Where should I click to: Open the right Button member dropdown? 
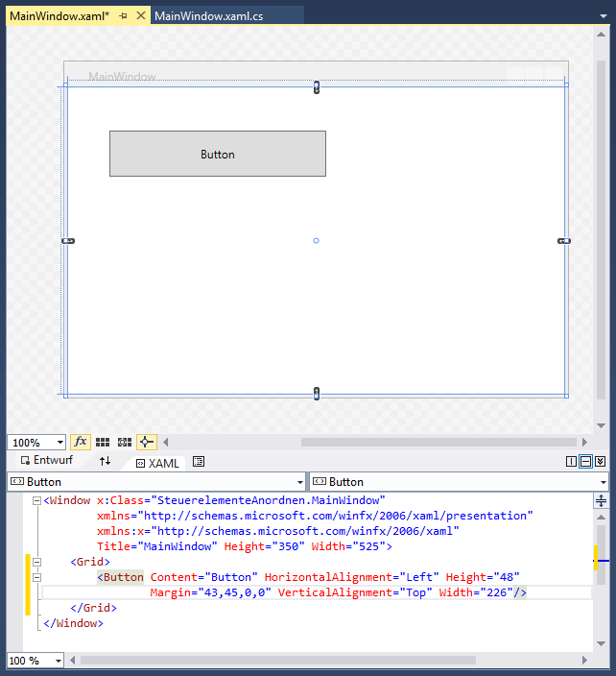[603, 482]
